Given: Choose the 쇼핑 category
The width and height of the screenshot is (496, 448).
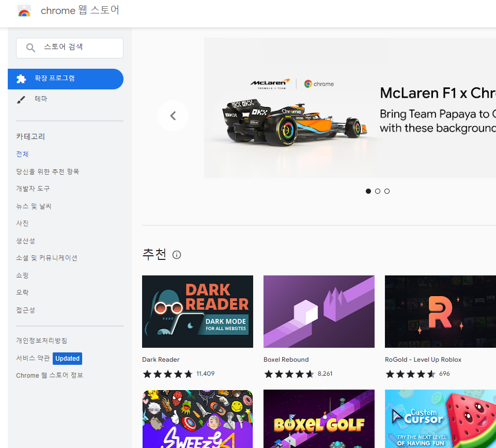Looking at the screenshot, I should tap(22, 275).
